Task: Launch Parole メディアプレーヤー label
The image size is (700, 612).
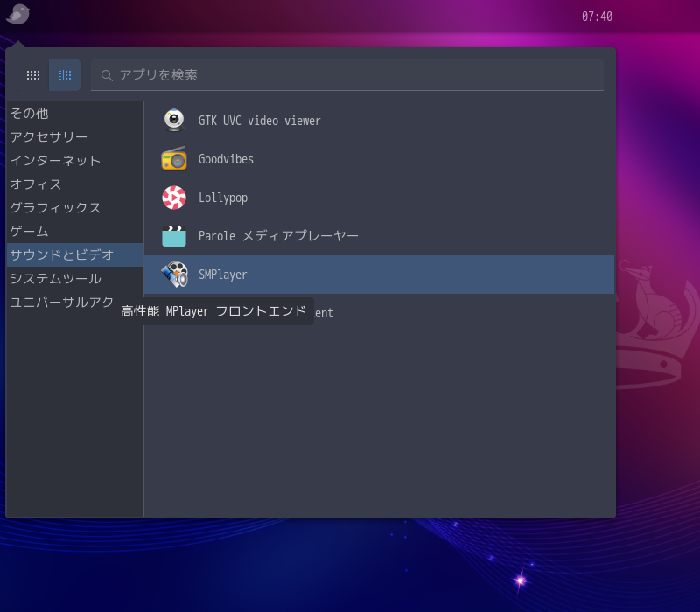Action: pyautogui.click(x=278, y=236)
